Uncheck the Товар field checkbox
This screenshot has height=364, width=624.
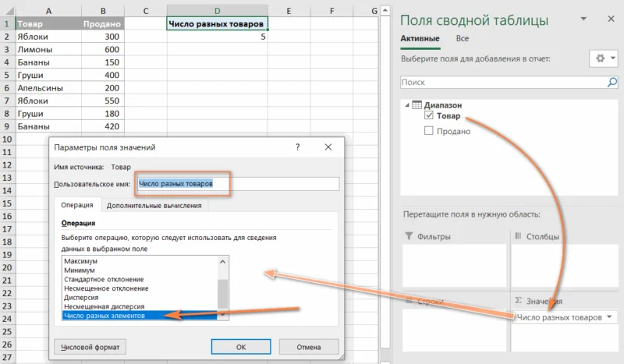[428, 116]
